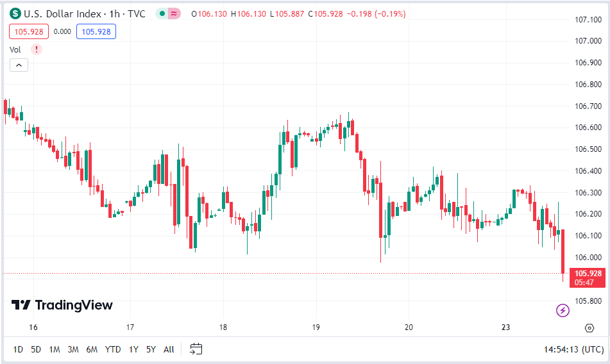Click the Vol indicator label
610x364 pixels.
[x=15, y=50]
